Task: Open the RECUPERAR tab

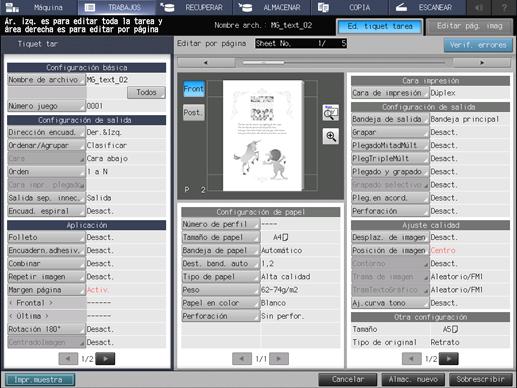Action: coord(194,7)
